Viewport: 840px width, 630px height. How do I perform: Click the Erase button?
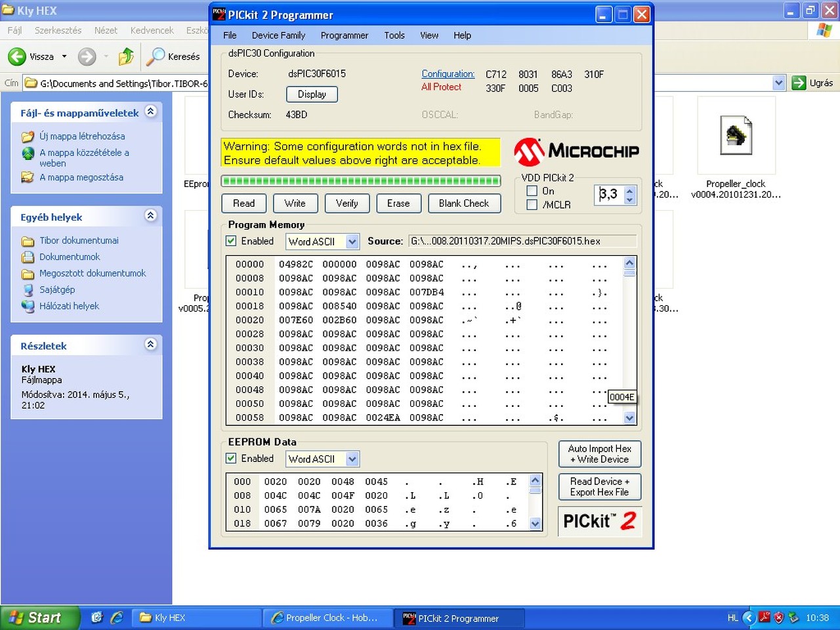(398, 203)
